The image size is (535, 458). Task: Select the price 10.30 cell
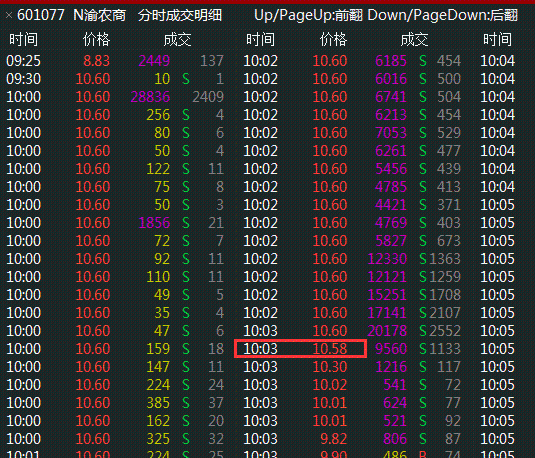(x=330, y=367)
